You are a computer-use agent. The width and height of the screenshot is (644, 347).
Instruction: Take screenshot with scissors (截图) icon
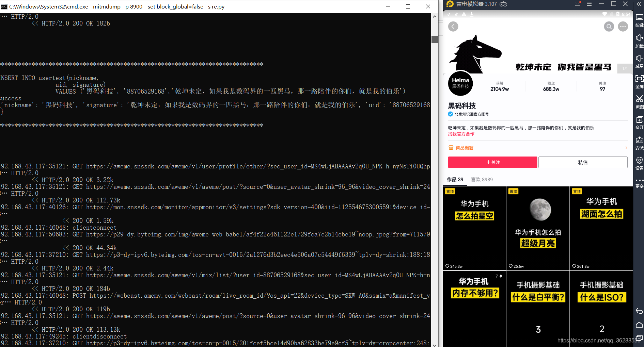coord(639,102)
